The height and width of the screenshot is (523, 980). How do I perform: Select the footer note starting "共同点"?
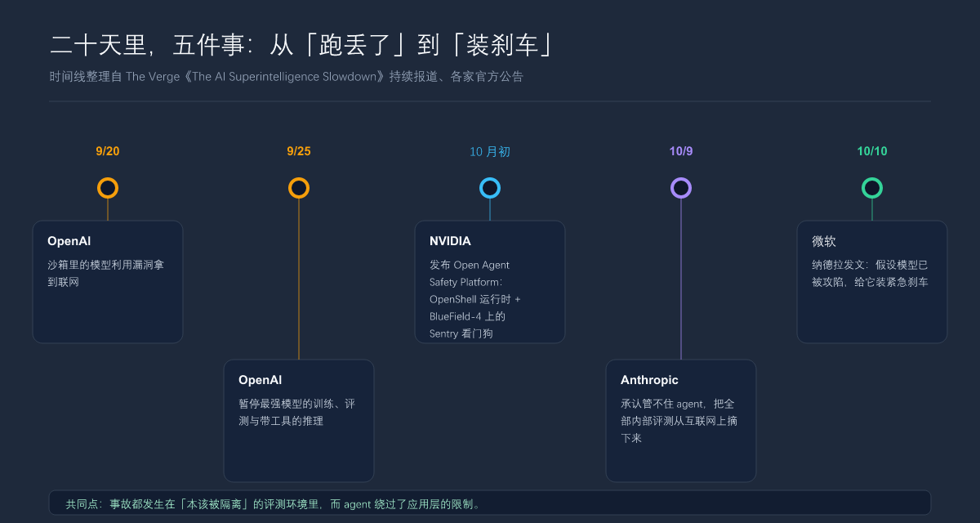tap(275, 504)
